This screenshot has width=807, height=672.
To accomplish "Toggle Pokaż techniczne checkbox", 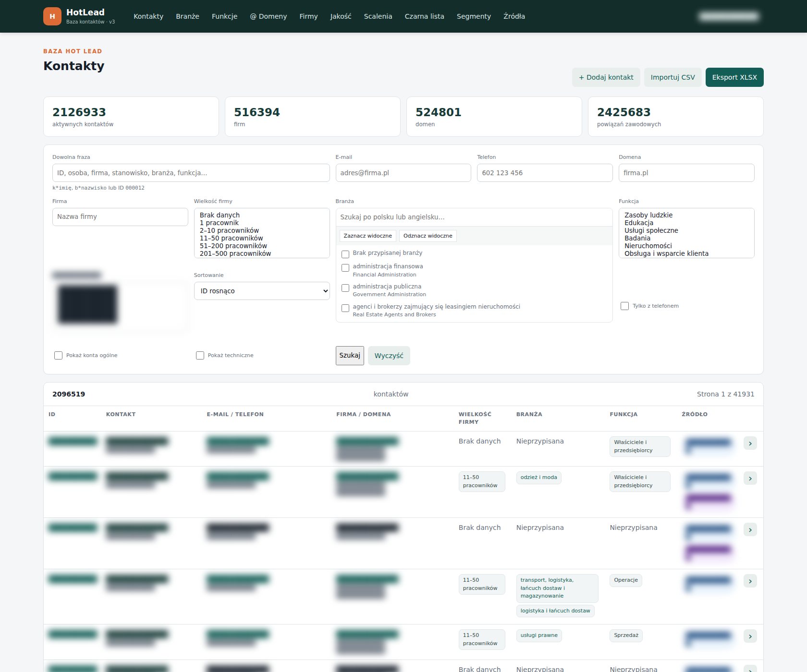I will [200, 355].
